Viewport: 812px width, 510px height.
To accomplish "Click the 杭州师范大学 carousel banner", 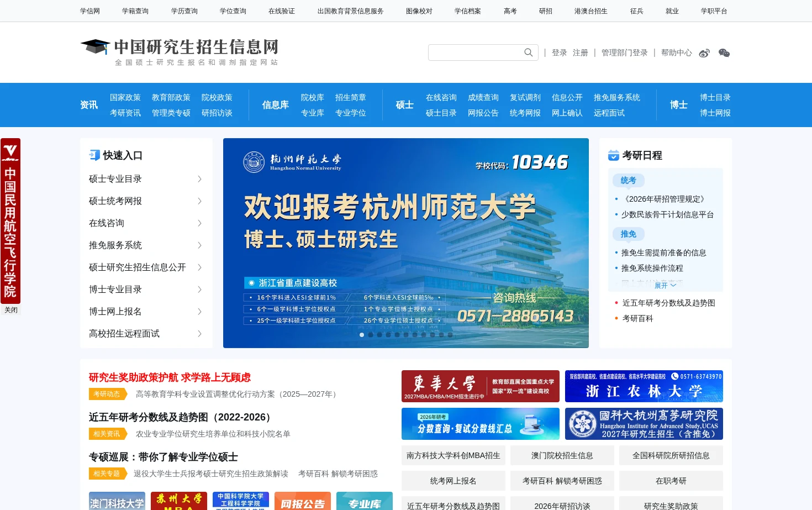I will [406, 243].
